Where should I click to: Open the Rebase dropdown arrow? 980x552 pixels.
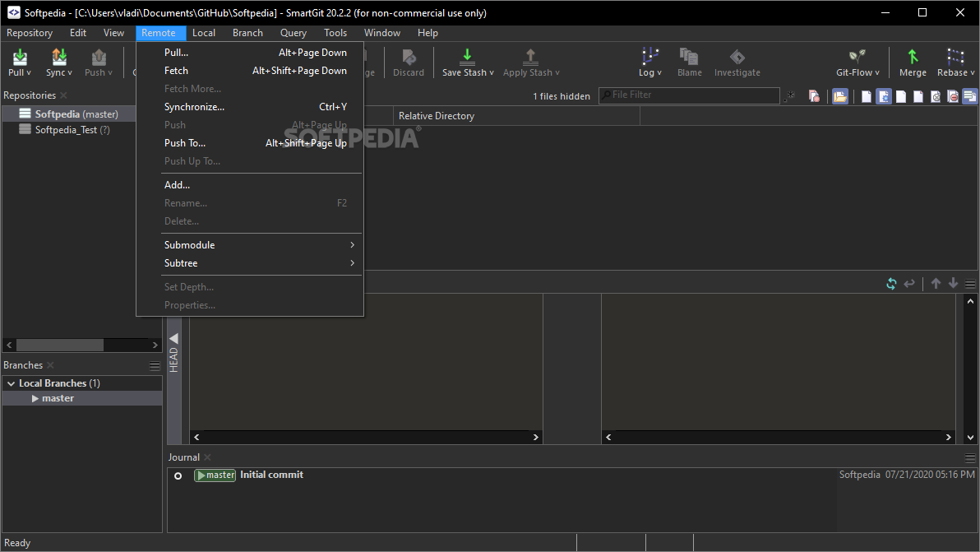click(973, 73)
